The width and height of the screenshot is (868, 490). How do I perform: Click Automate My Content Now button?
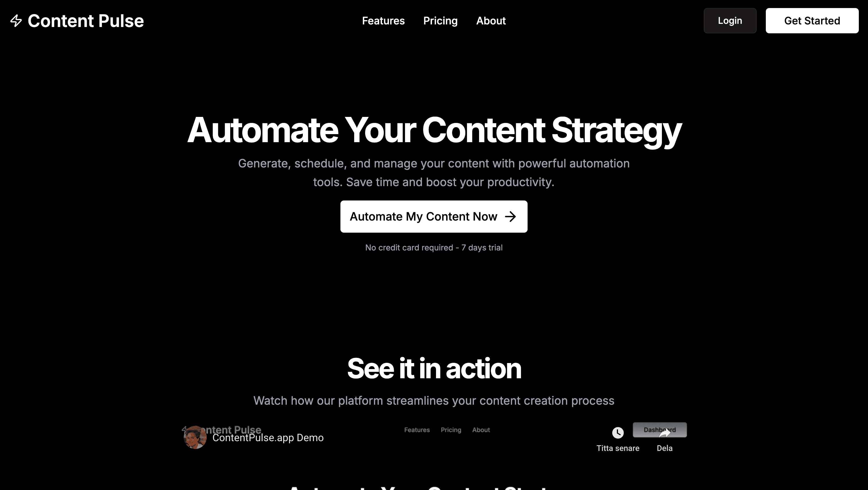point(433,216)
